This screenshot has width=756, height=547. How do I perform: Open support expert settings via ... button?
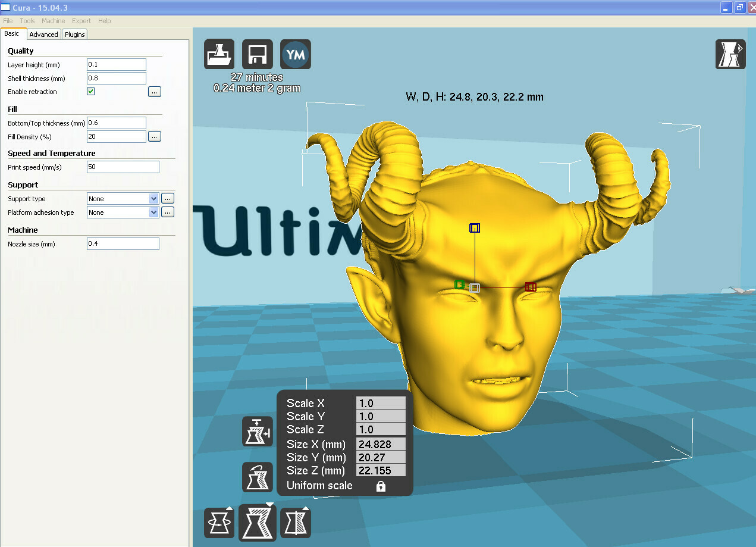167,198
